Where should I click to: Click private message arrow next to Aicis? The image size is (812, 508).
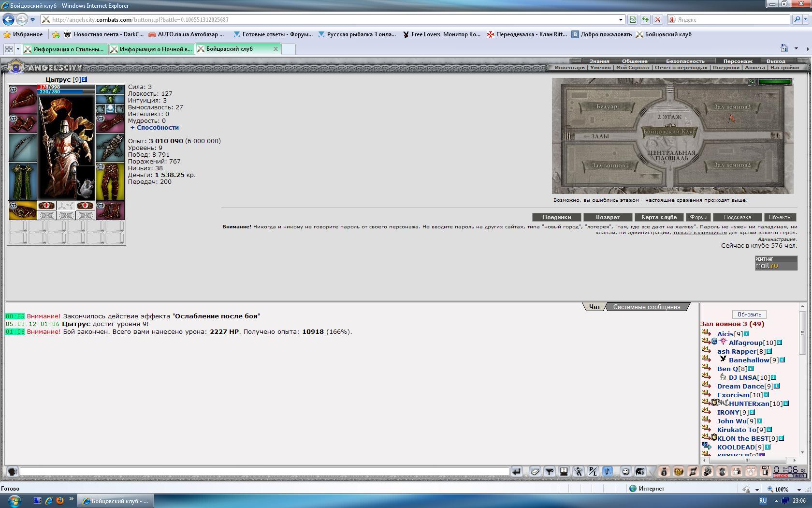click(707, 333)
